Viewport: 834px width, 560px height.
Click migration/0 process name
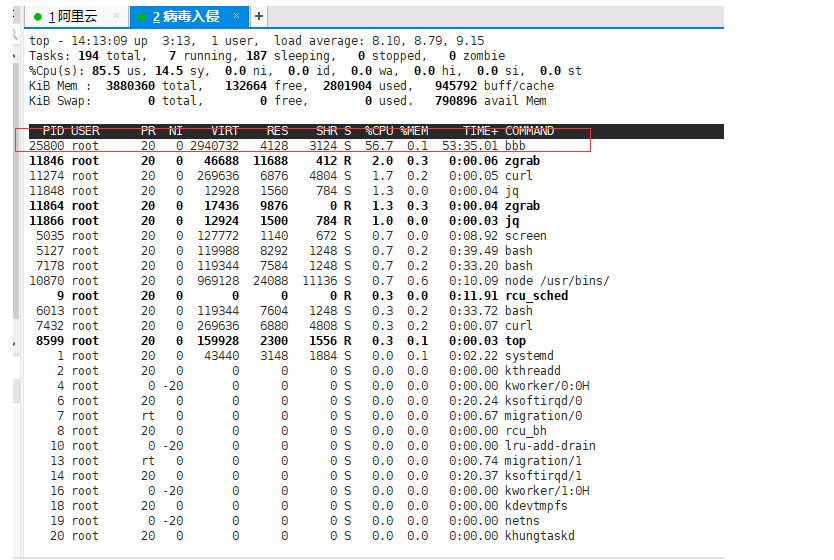click(543, 416)
